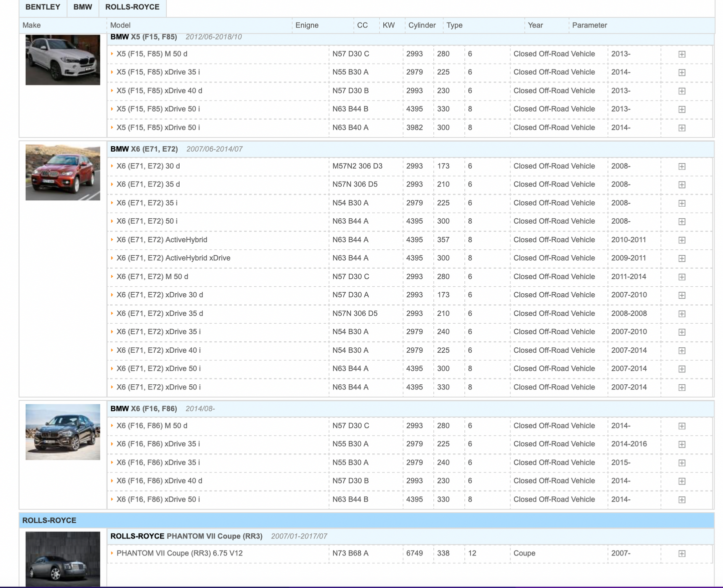Click plus icon for X6 (E71, E72) xDrive 40 i
This screenshot has height=588, width=723.
682,350
